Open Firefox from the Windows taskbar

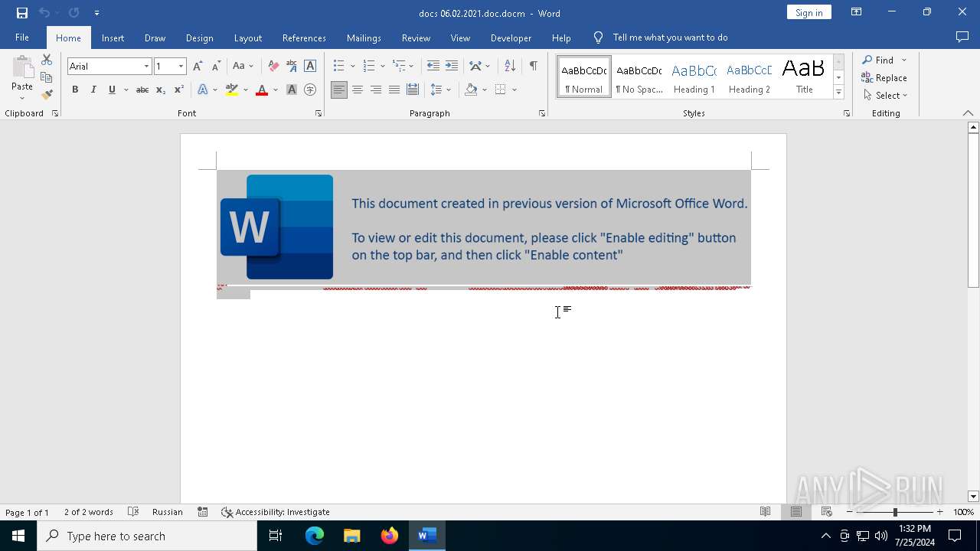[390, 536]
